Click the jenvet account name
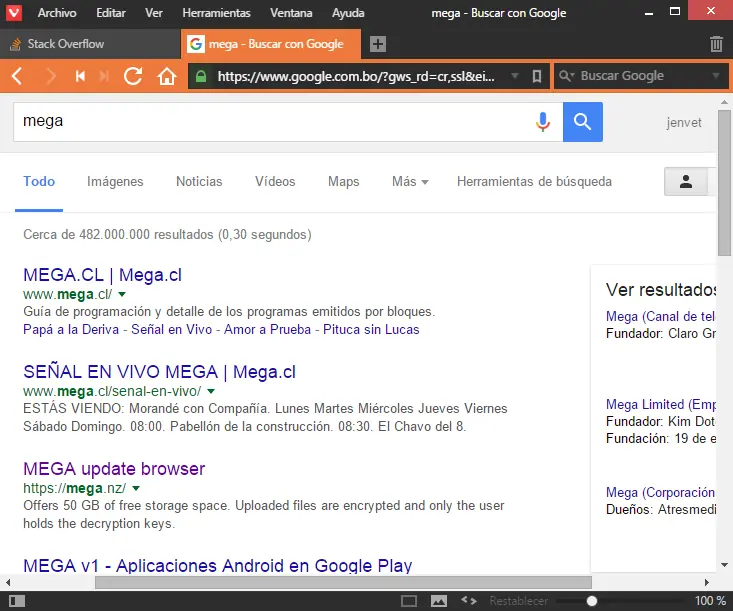 pos(684,122)
